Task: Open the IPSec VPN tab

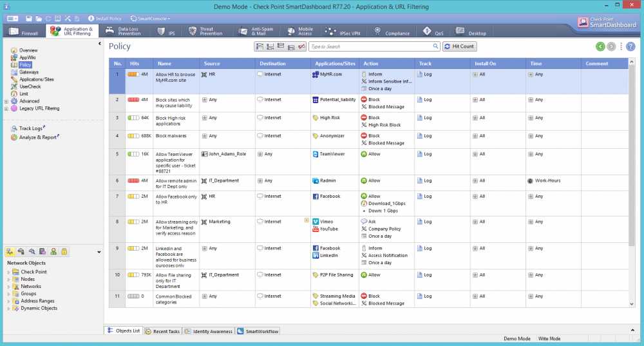Action: click(x=343, y=32)
